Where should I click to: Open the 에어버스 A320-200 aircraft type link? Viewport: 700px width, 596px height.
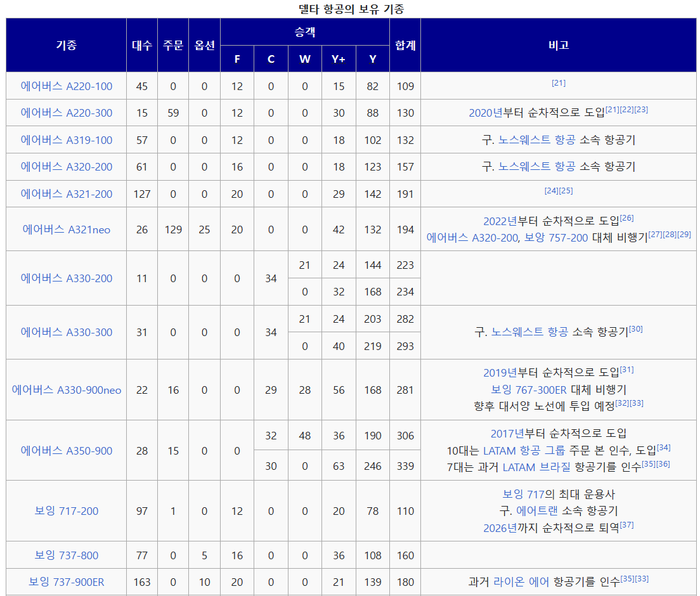coord(67,167)
